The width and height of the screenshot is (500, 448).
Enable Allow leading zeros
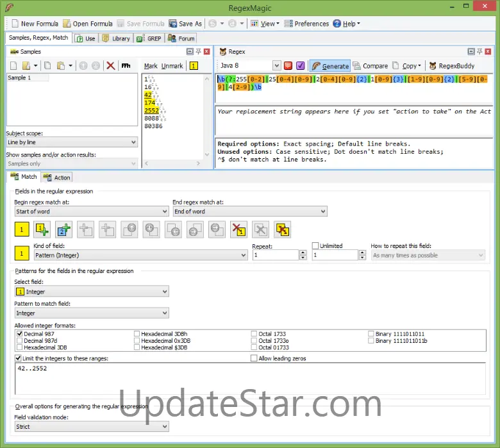click(254, 358)
